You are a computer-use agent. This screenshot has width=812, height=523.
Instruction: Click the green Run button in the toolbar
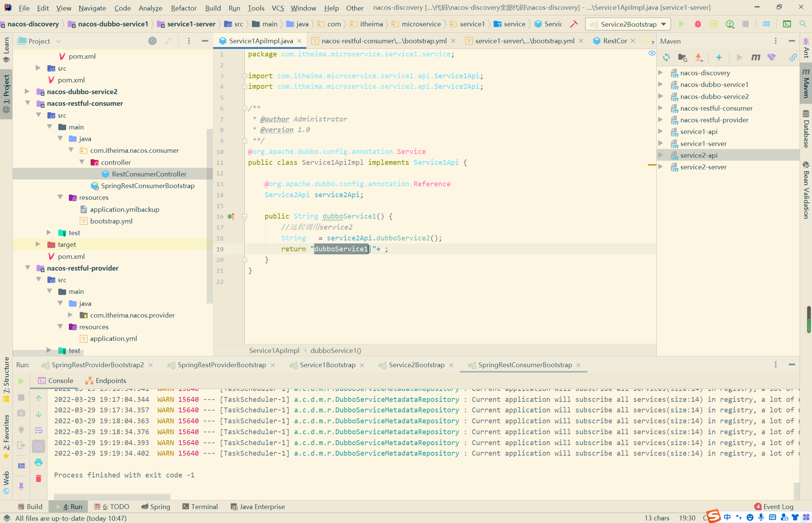681,24
